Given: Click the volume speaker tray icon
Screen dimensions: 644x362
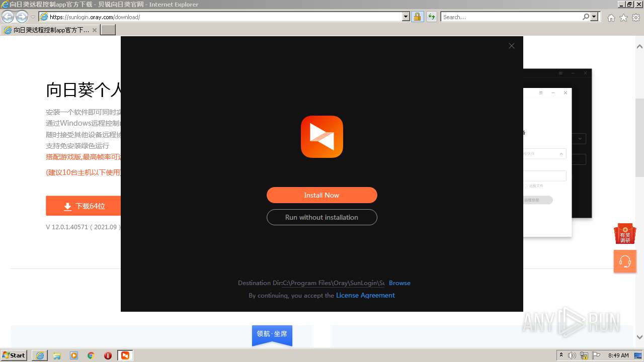Looking at the screenshot, I should [572, 355].
